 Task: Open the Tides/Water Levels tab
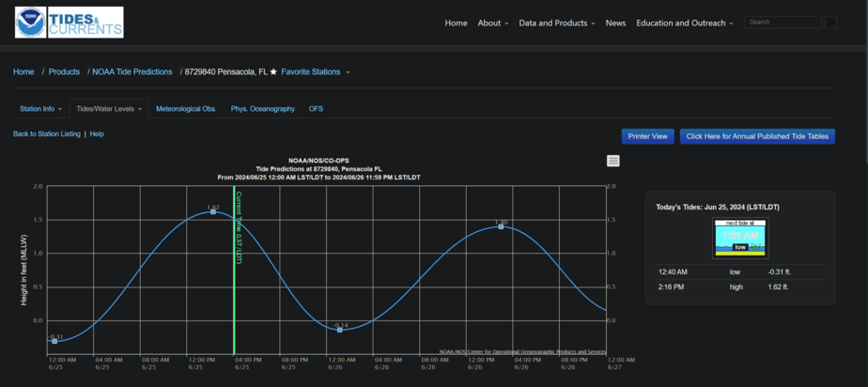pyautogui.click(x=109, y=109)
